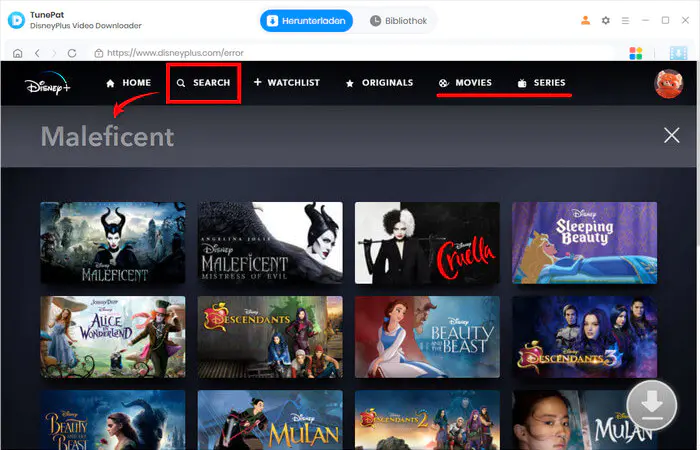This screenshot has height=450, width=700.
Task: Open the colorful four-square apps icon
Action: [636, 53]
